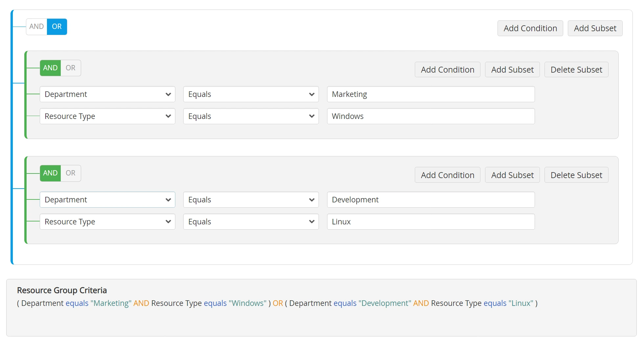Switch the top-level group operator to AND
This screenshot has width=644, height=344.
click(36, 27)
